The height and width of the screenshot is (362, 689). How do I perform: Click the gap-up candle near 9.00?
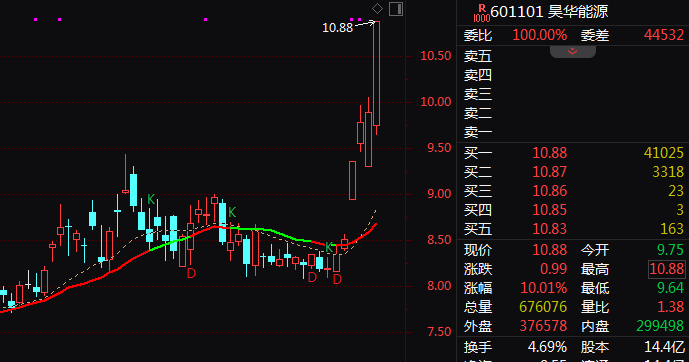[352, 180]
